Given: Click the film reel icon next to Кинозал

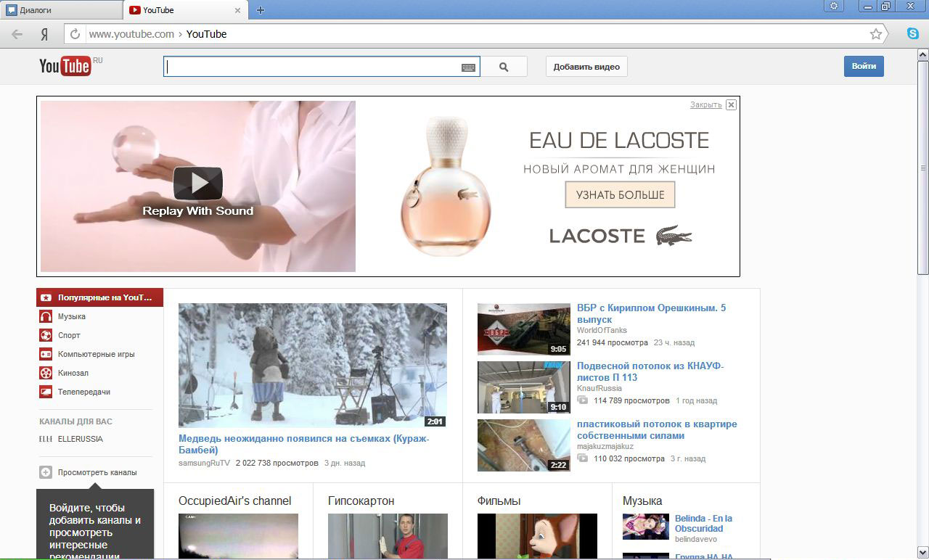Looking at the screenshot, I should click(x=46, y=373).
